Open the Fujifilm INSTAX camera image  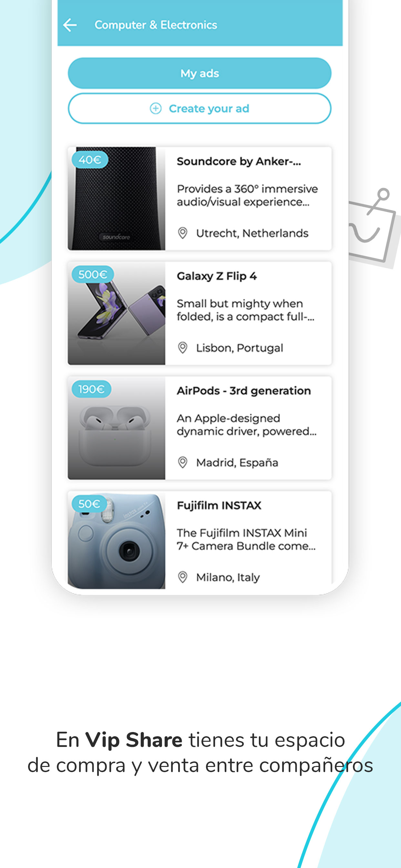pyautogui.click(x=117, y=540)
